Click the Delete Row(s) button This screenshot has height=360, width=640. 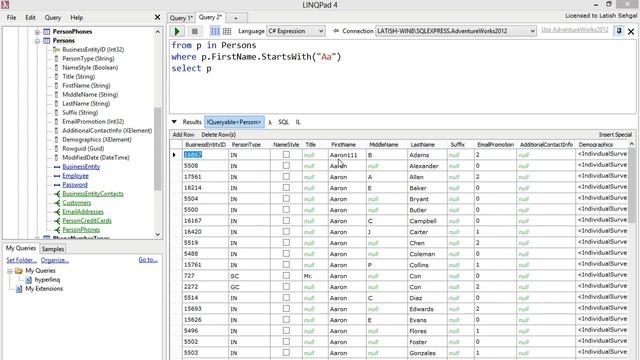pyautogui.click(x=218, y=135)
